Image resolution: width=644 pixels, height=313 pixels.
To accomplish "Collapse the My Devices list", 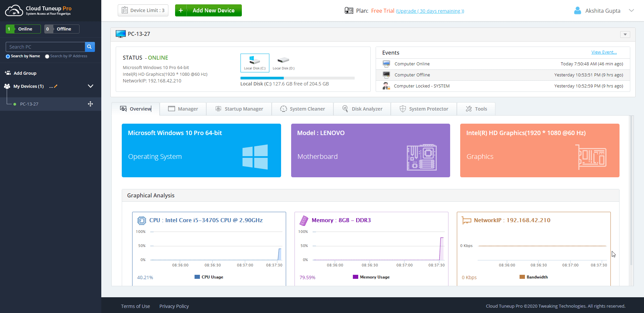I will [91, 86].
